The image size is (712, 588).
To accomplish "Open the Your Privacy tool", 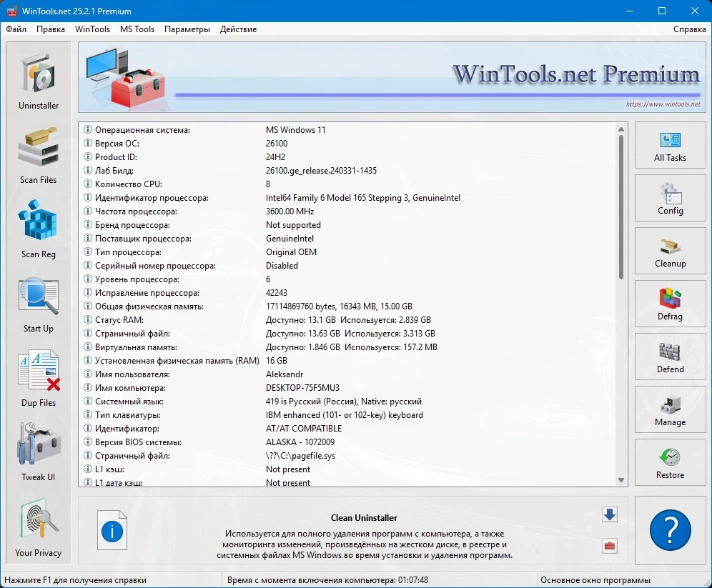I will [39, 528].
